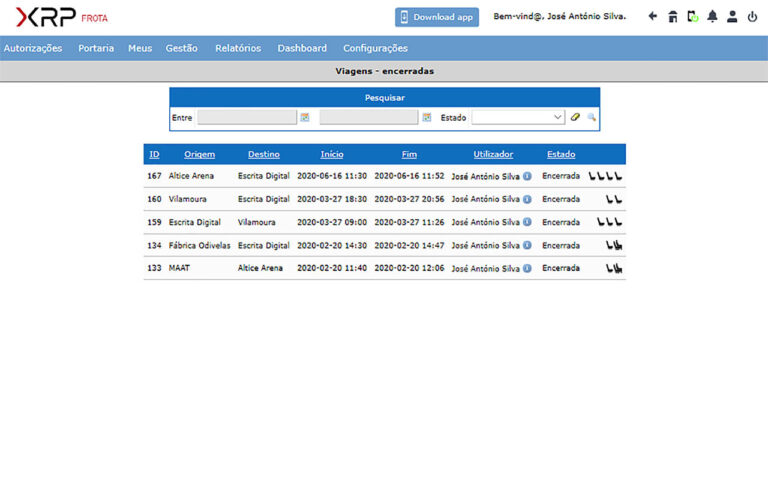This screenshot has height=502, width=768.
Task: Open calendar picker for start date
Action: pyautogui.click(x=305, y=117)
